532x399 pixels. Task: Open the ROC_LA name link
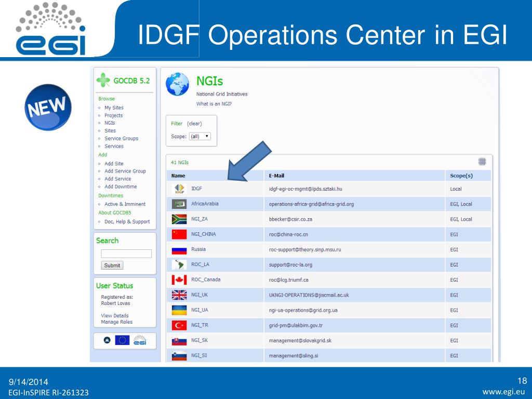(x=200, y=264)
